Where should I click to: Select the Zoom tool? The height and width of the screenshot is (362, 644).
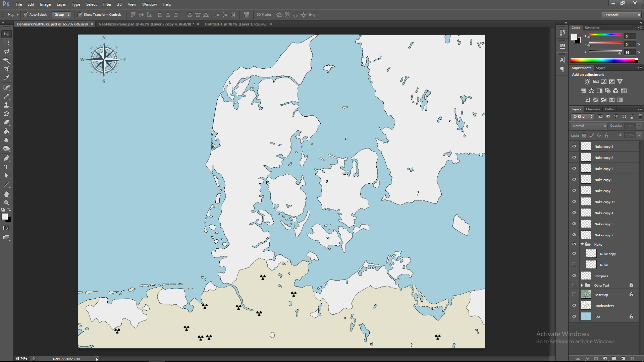pyautogui.click(x=6, y=203)
